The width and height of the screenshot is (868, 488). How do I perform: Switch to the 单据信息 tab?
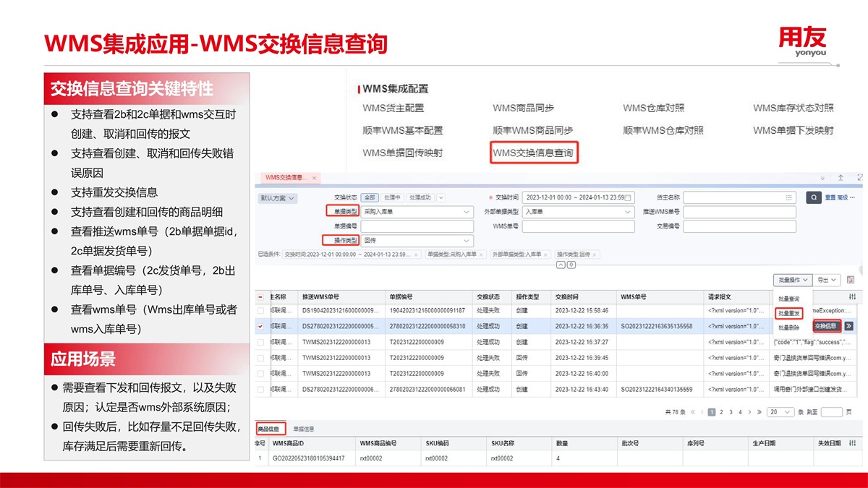tap(302, 429)
